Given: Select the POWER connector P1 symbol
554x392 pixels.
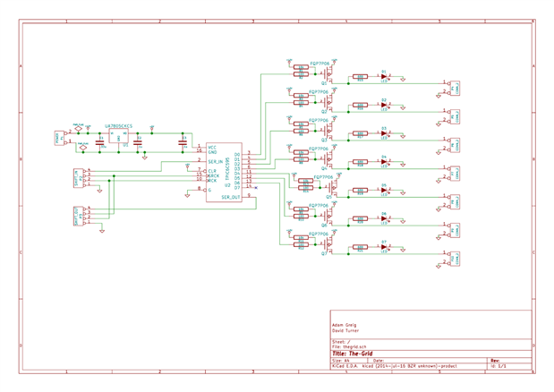Looking at the screenshot, I should click(59, 138).
